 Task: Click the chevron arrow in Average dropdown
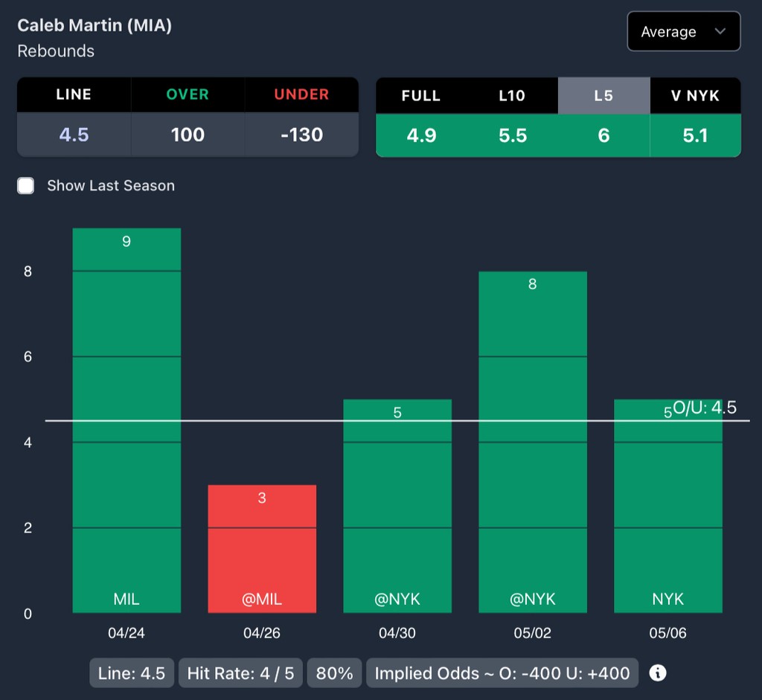point(720,32)
